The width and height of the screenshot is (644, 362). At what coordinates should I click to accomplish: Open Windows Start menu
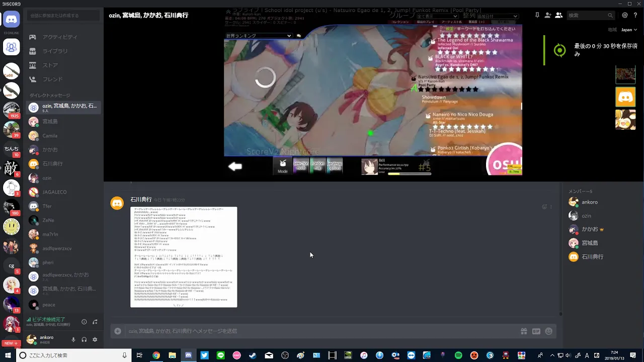coord(8,355)
